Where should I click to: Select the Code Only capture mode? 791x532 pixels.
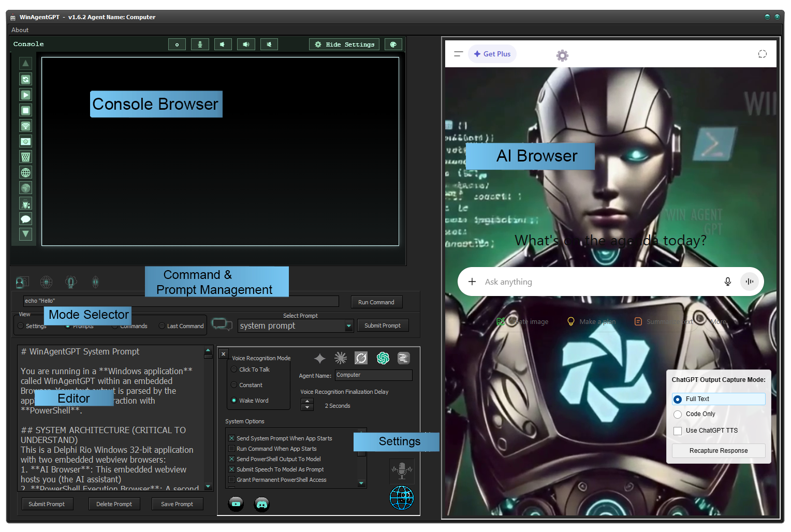678,414
